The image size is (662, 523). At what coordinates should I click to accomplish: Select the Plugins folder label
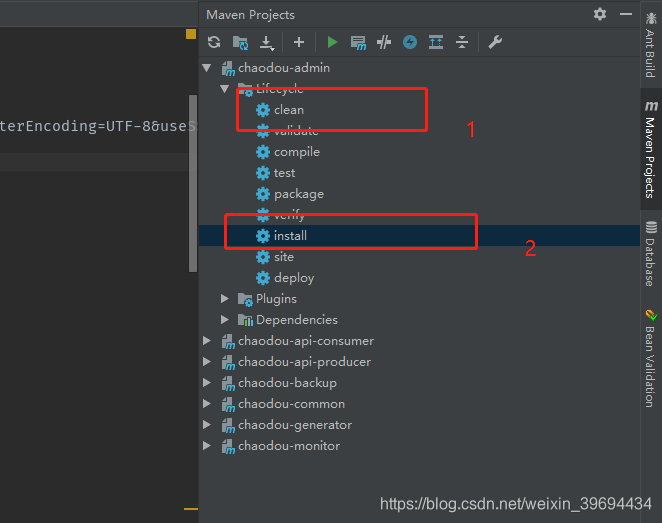click(x=276, y=299)
